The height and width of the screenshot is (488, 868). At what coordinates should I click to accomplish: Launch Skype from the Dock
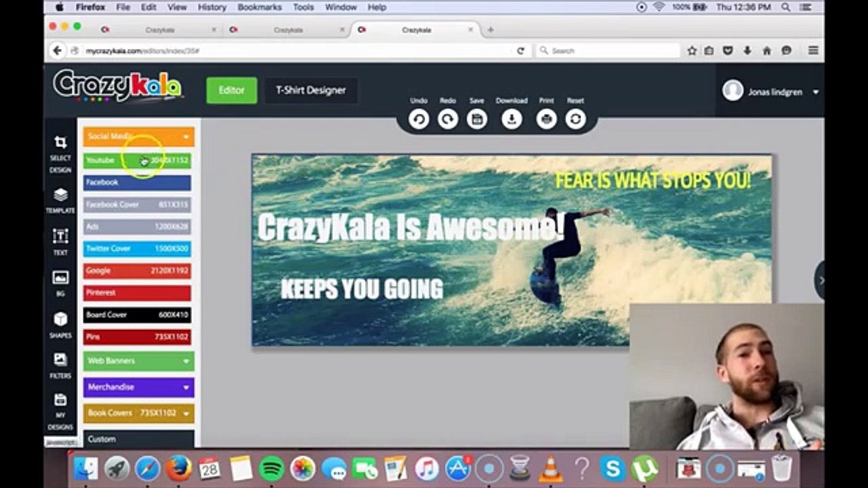[x=612, y=468]
